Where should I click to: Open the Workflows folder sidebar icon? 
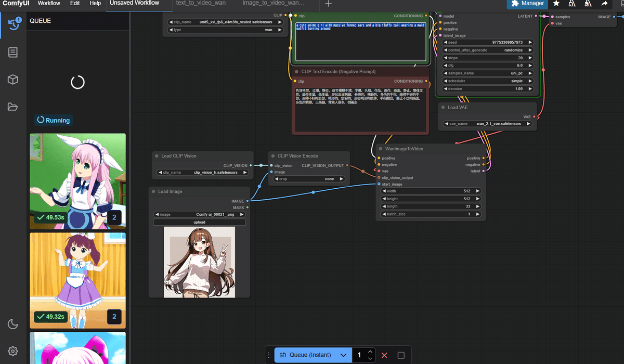13,107
